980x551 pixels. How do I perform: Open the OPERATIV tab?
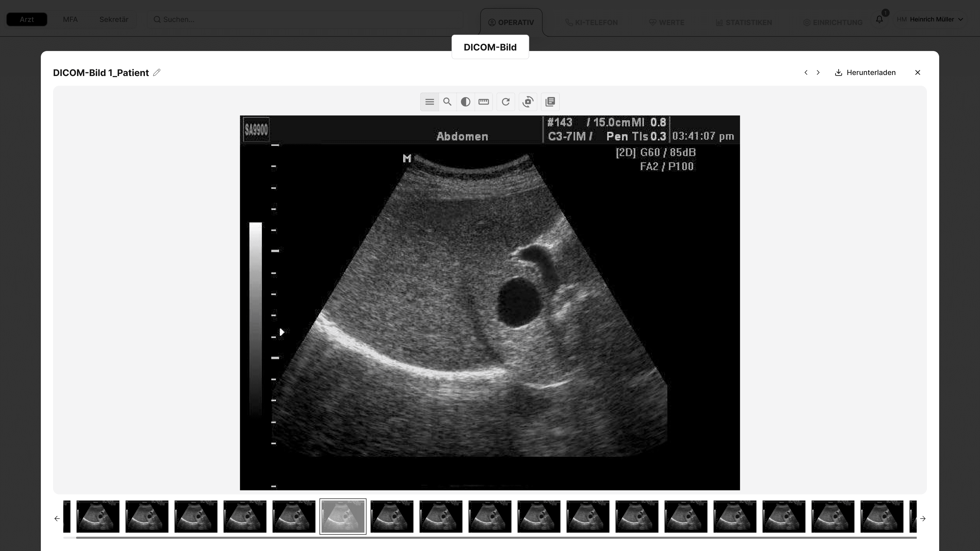[x=511, y=22]
